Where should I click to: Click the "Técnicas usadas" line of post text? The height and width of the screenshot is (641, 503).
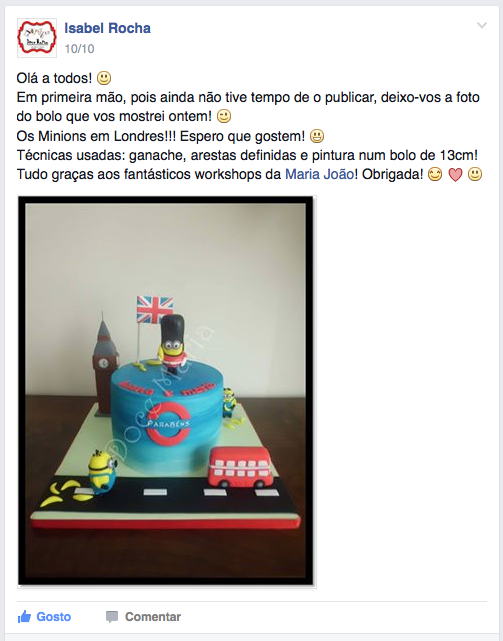[x=247, y=155]
